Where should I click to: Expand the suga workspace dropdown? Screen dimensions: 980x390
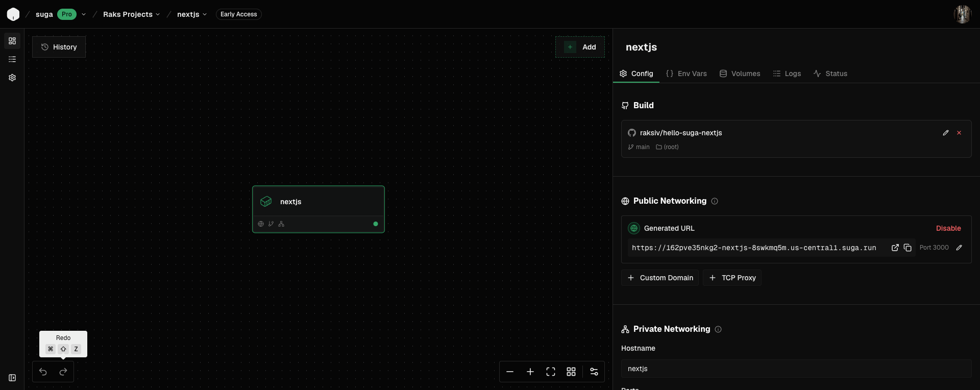pyautogui.click(x=84, y=14)
